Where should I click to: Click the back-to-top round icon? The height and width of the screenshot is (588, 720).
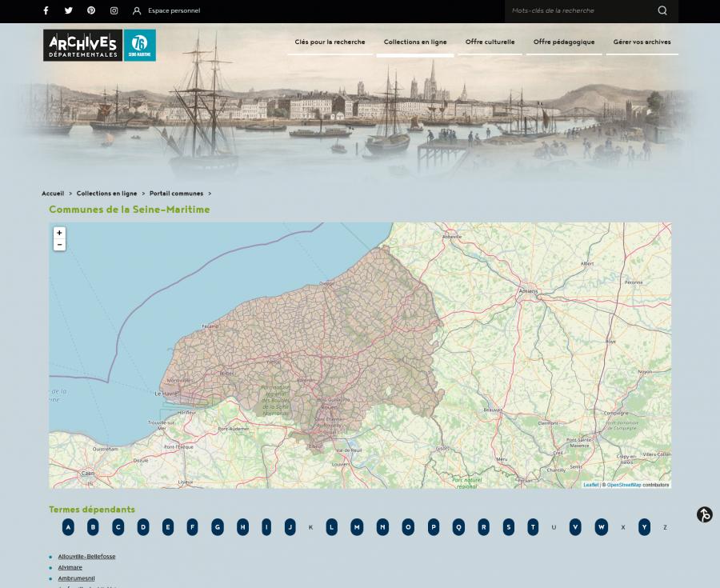(704, 514)
